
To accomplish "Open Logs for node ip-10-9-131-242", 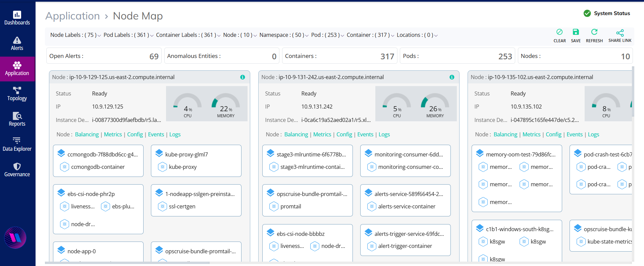I will pyautogui.click(x=384, y=134).
